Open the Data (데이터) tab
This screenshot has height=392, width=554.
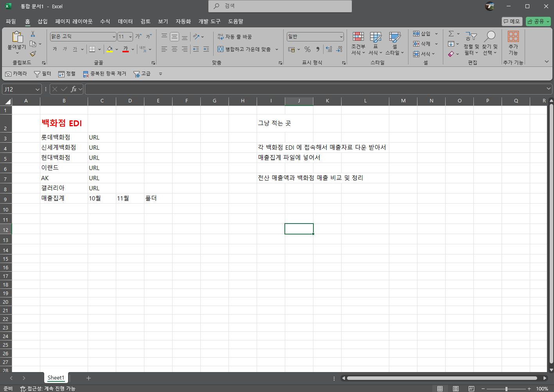pos(126,21)
